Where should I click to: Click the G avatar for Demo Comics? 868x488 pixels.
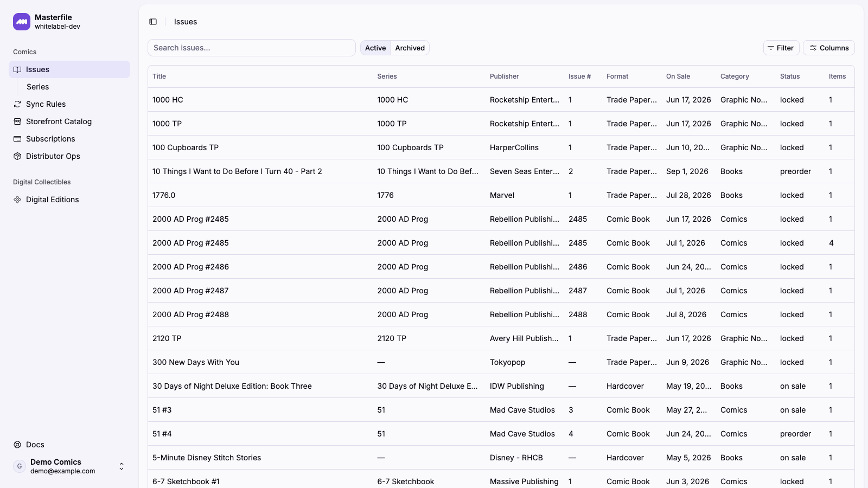point(20,466)
